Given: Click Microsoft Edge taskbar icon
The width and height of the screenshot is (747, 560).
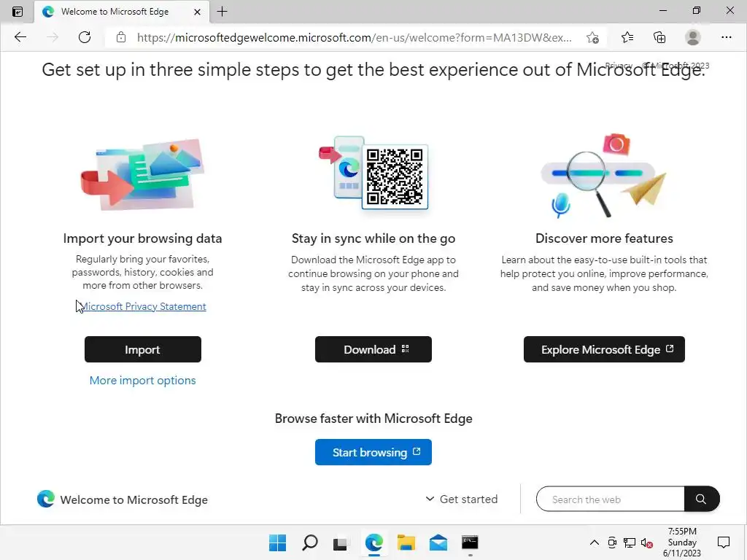Looking at the screenshot, I should [374, 542].
